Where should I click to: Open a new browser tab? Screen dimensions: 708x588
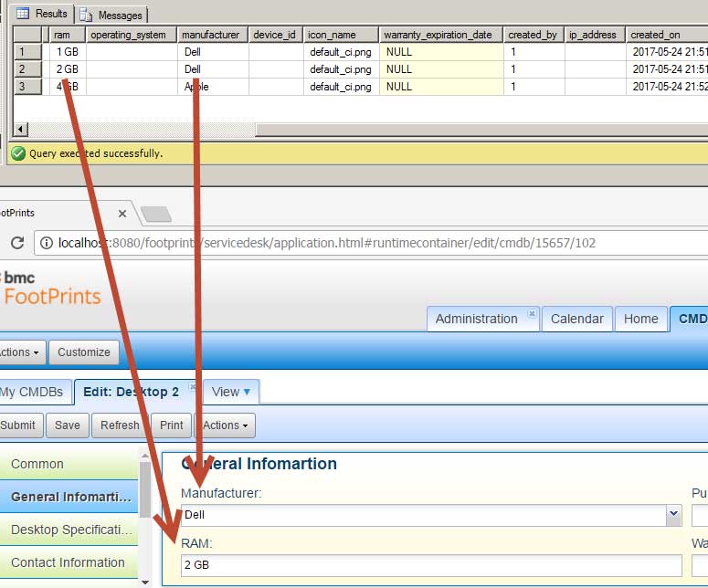tap(156, 215)
